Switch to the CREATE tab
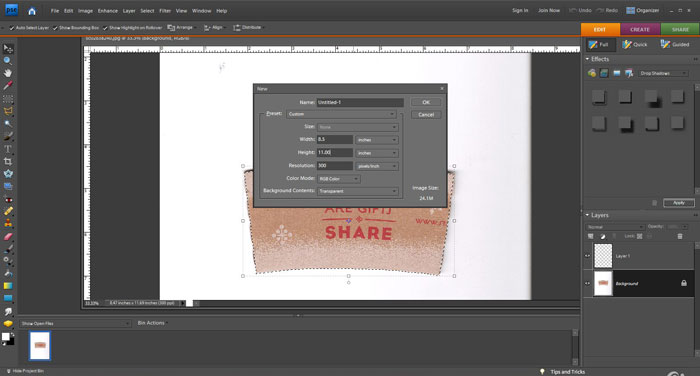Image resolution: width=700 pixels, height=376 pixels. (x=640, y=29)
